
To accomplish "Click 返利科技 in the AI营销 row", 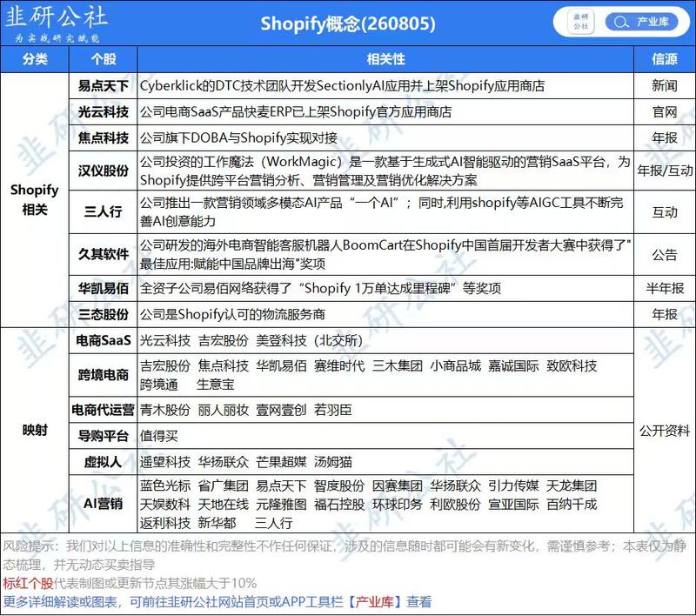I will click(x=165, y=523).
